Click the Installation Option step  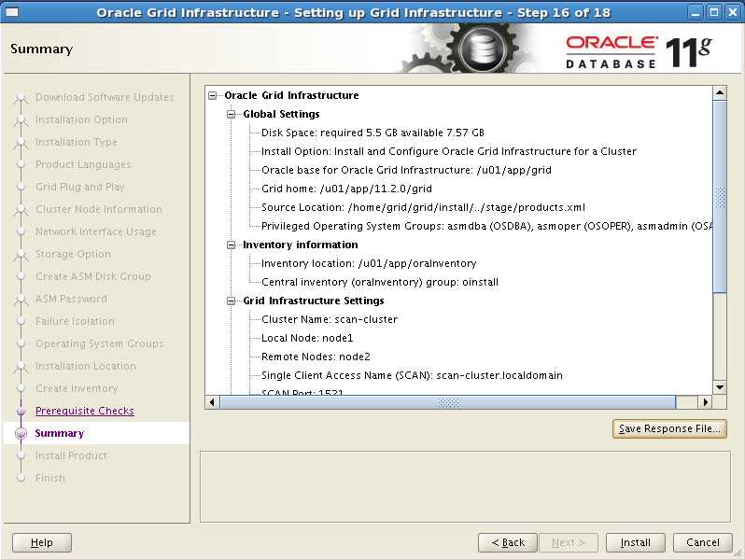pyautogui.click(x=81, y=119)
